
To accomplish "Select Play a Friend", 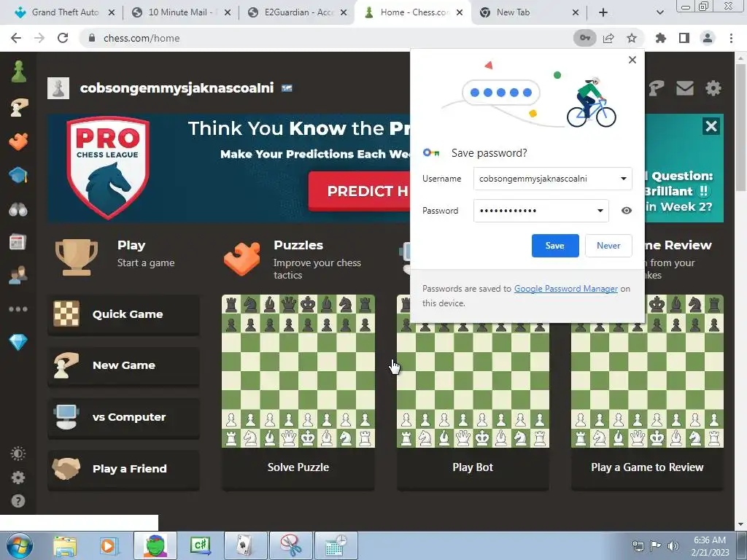I will coord(123,469).
